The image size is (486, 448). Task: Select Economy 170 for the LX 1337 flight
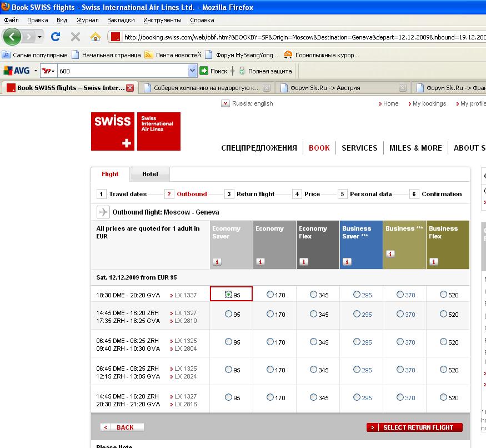tap(270, 294)
